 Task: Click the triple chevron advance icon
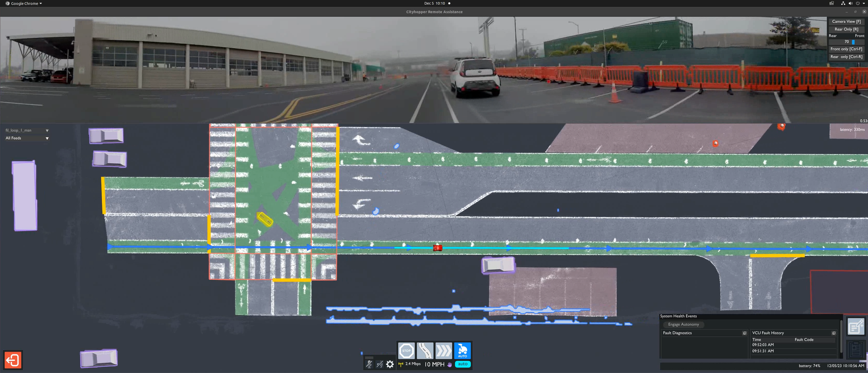(x=444, y=350)
